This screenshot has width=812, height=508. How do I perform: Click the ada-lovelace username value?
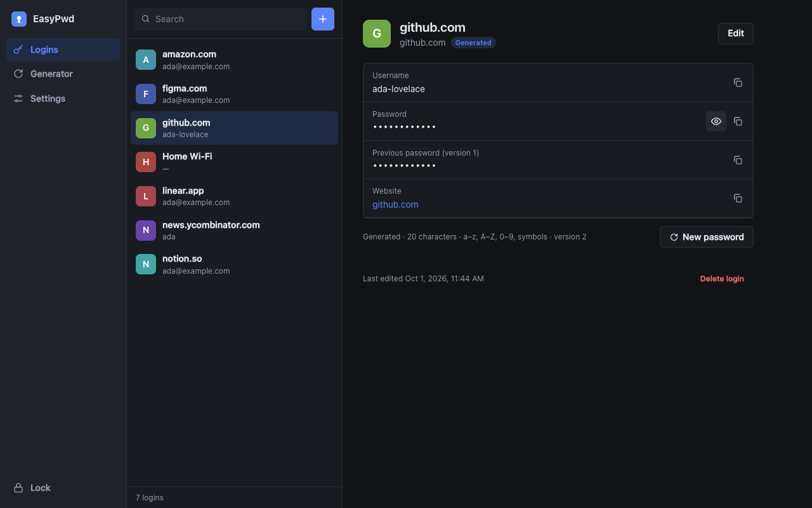pos(398,89)
